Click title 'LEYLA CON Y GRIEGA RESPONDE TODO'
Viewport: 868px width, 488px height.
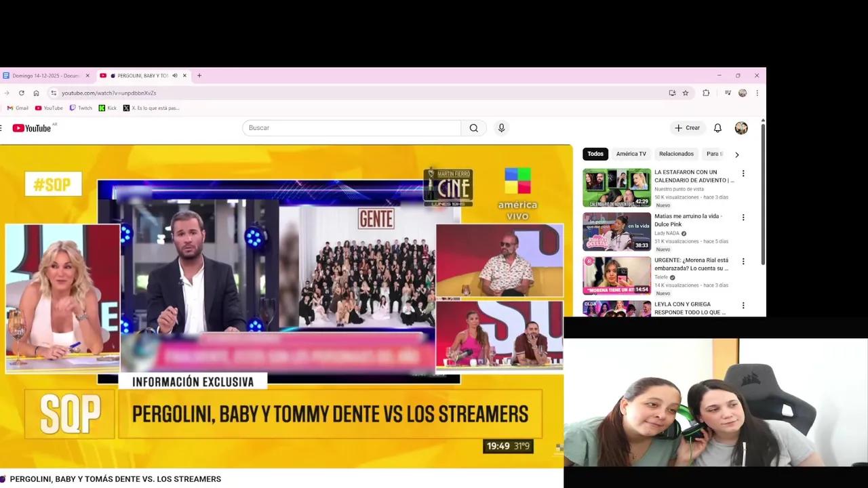(x=690, y=308)
